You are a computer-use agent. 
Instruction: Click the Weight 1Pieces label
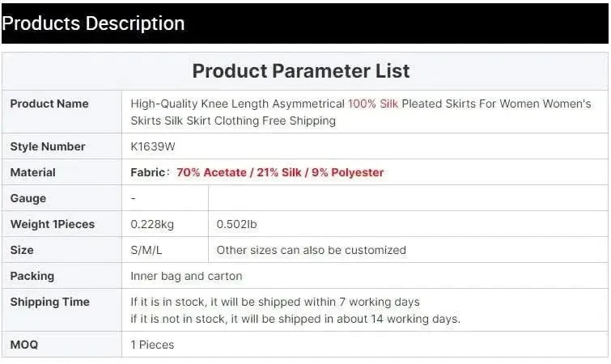point(53,224)
